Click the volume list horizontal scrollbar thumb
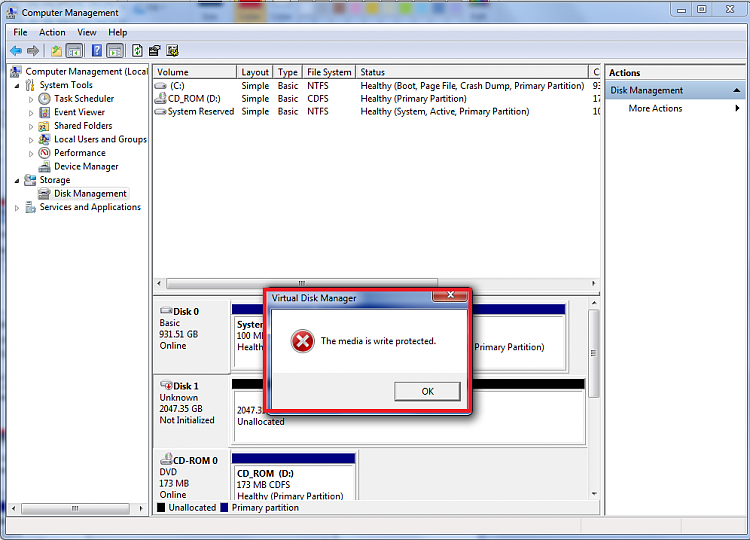This screenshot has width=750, height=540. [x=302, y=283]
